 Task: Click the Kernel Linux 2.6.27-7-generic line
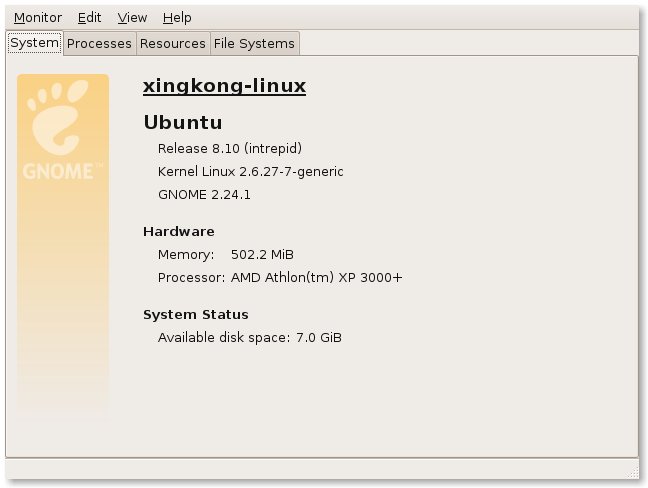(250, 171)
